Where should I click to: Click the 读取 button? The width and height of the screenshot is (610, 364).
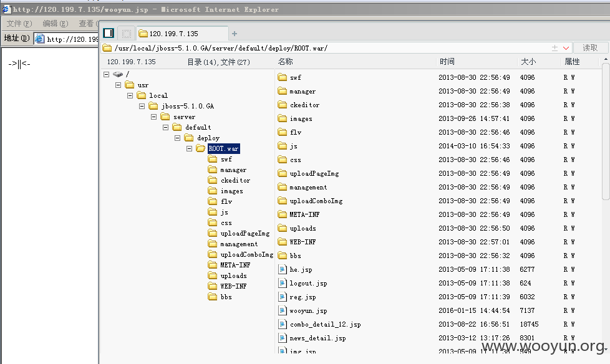(590, 47)
